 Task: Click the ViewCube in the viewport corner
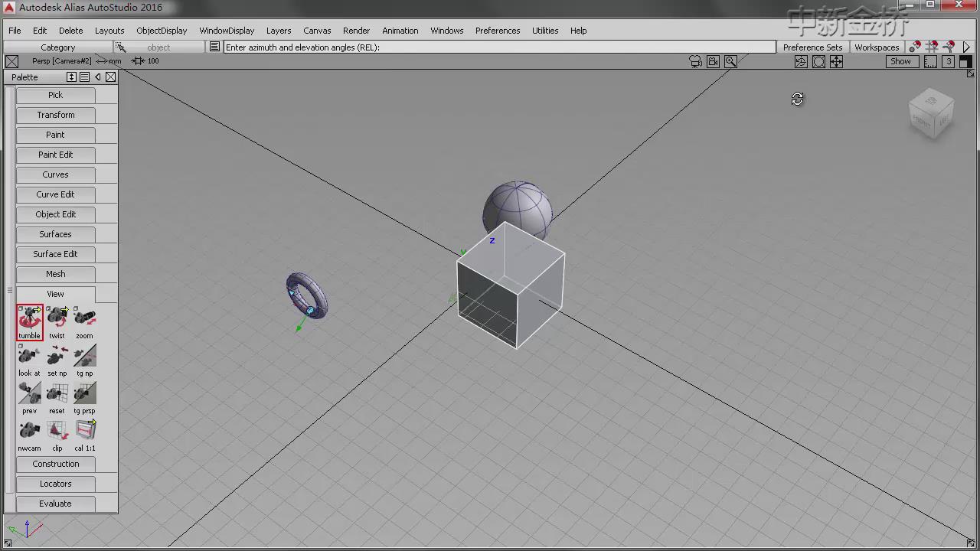tap(931, 114)
